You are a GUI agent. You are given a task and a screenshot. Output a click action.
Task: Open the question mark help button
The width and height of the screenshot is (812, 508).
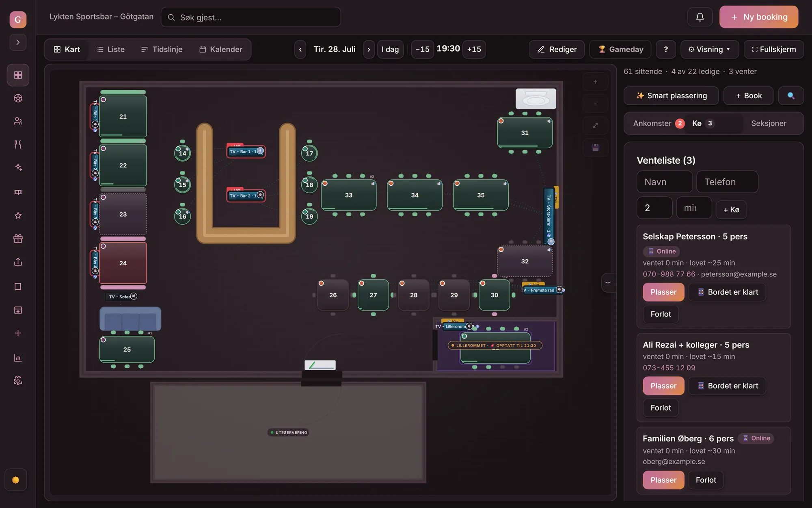tap(666, 49)
